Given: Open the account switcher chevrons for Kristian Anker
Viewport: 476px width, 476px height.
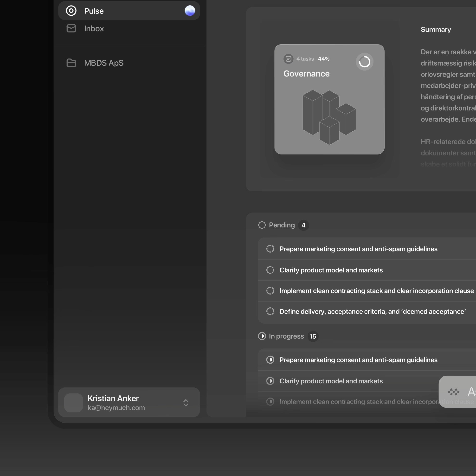Looking at the screenshot, I should click(186, 403).
